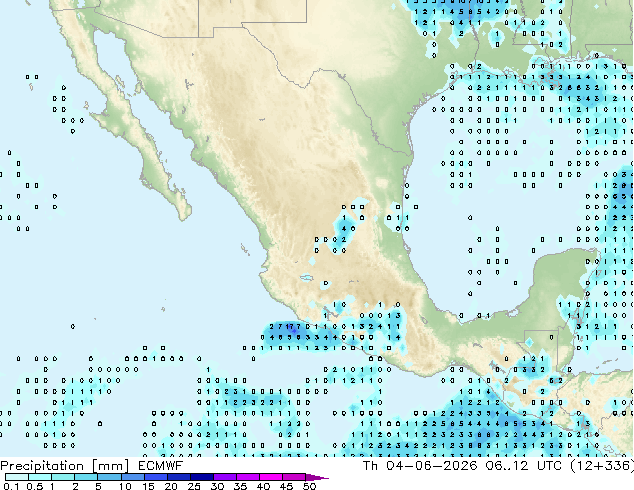Image resolution: width=634 pixels, height=490 pixels.
Task: Pick the 10–15 mm legend swatch
Action: coord(133,477)
